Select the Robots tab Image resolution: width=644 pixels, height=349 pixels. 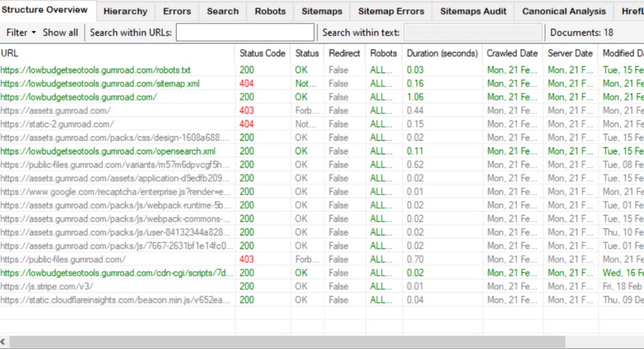pyautogui.click(x=270, y=11)
